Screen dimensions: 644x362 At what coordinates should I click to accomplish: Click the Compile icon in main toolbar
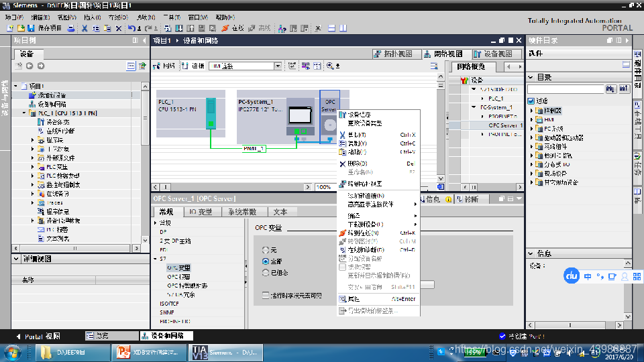click(x=168, y=28)
